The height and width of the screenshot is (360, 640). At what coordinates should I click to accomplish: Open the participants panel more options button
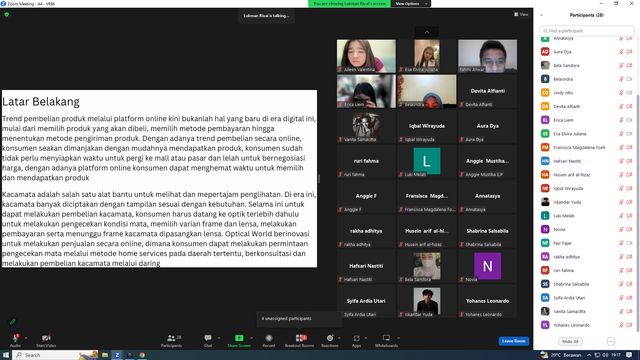[x=611, y=341]
